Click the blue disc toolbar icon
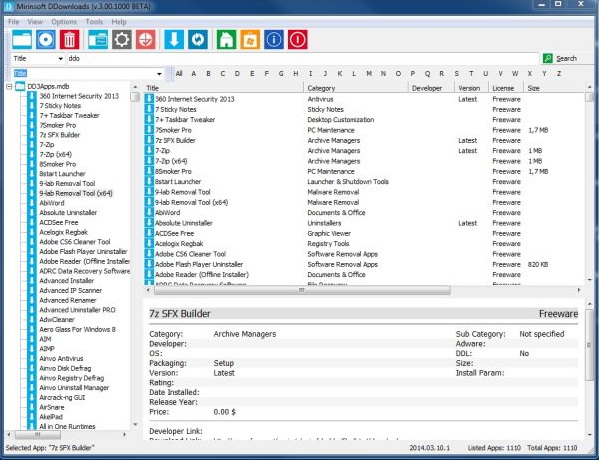This screenshot has height=461, width=600. (x=46, y=39)
